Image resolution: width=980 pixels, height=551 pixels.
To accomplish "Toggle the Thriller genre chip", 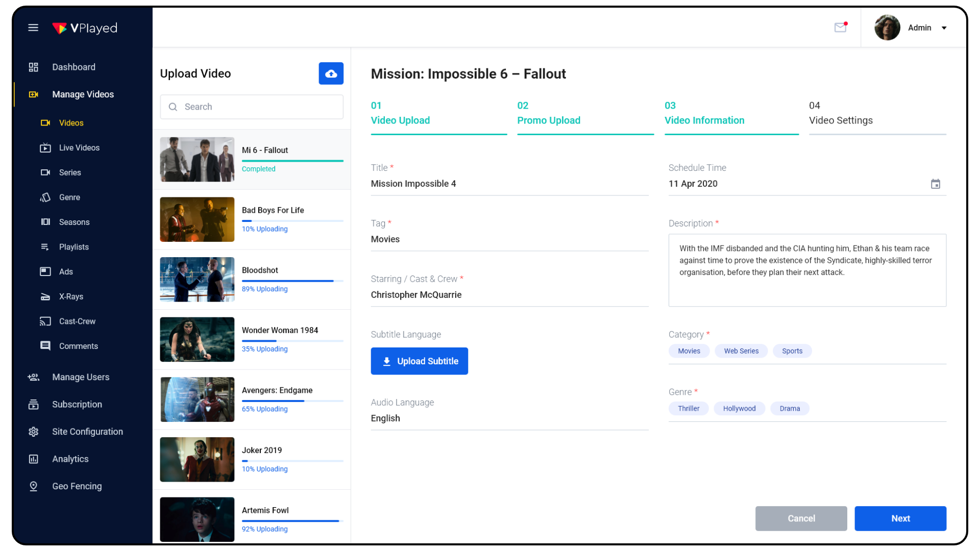I will click(688, 409).
